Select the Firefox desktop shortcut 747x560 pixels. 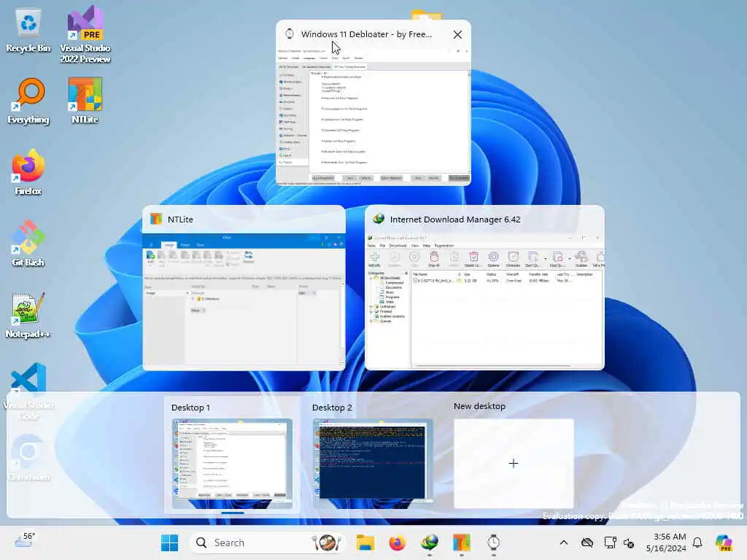coord(28,172)
